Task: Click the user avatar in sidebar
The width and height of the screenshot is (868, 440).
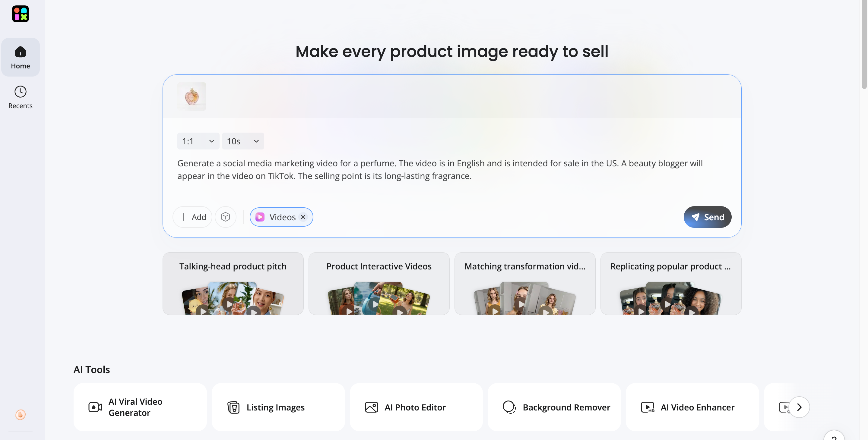Action: (x=21, y=414)
